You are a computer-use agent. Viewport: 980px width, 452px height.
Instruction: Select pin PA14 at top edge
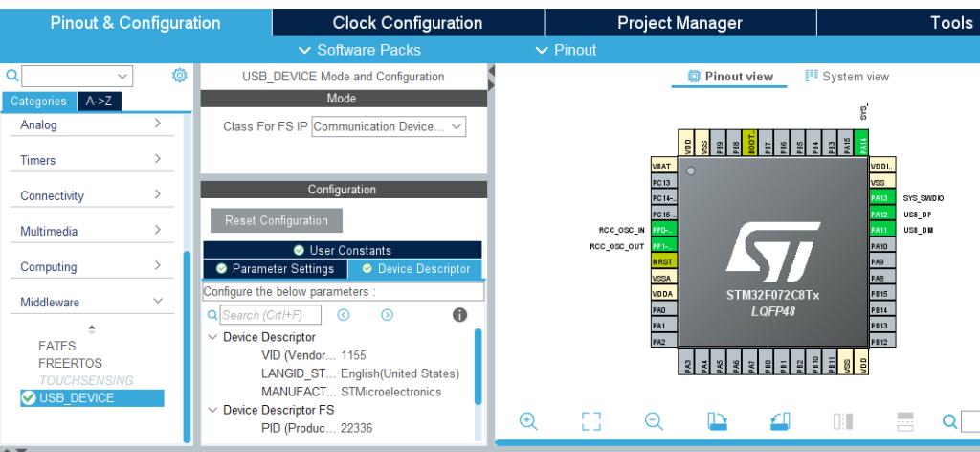coord(862,143)
